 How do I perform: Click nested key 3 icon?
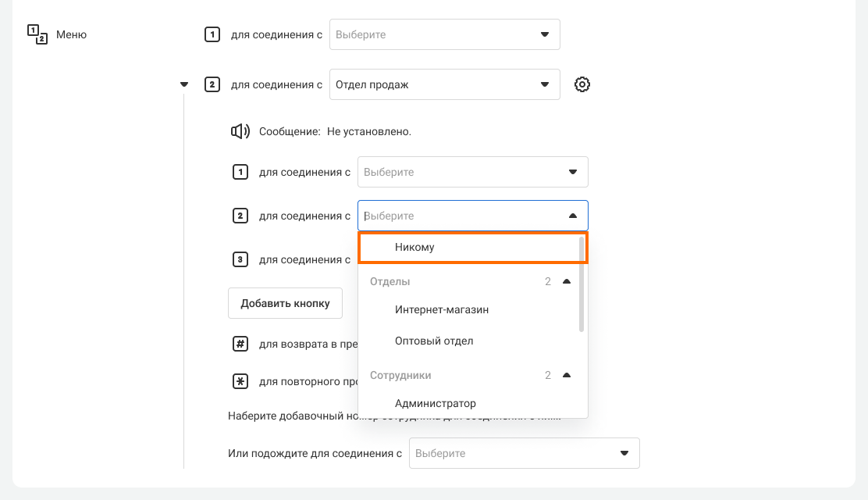point(240,259)
